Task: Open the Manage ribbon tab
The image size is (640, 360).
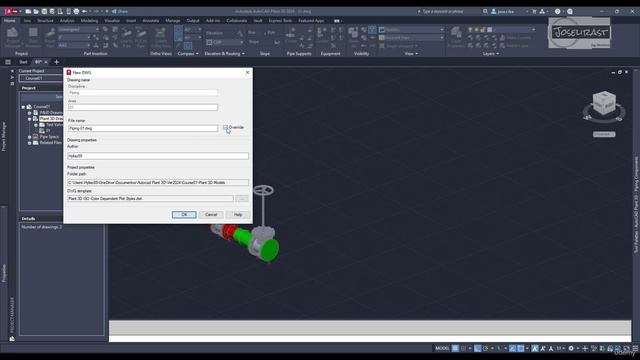Action: click(173, 20)
